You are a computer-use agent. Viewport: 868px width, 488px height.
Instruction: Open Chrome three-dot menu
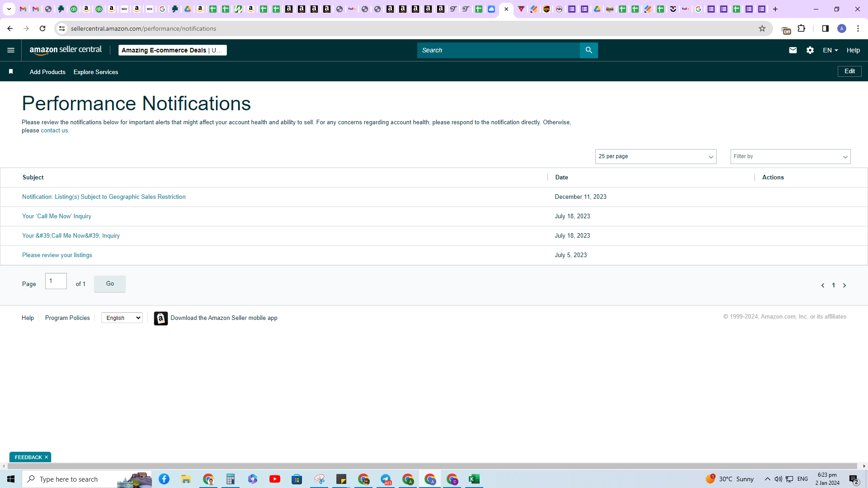(x=858, y=28)
